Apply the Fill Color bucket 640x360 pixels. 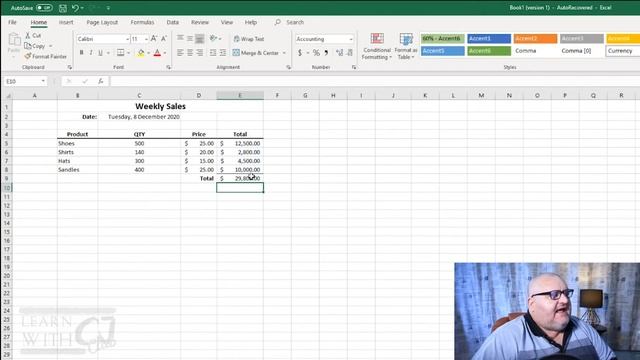(x=141, y=53)
